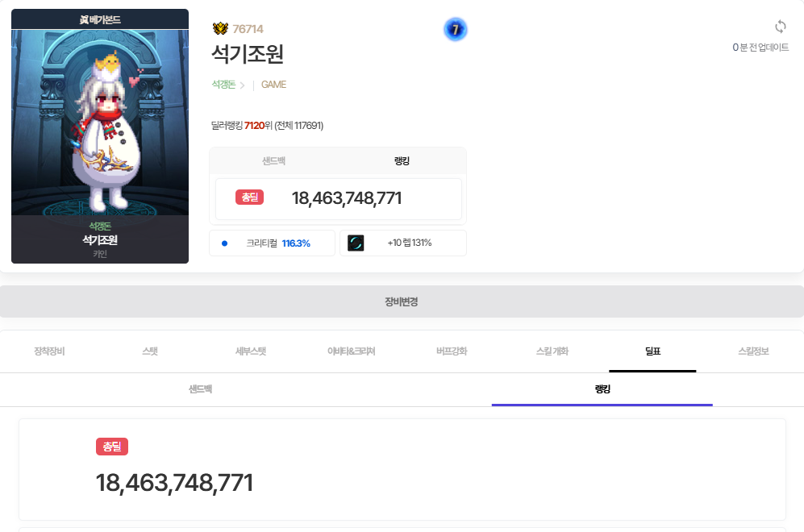Click the red 총딜 badge in the summary card
The width and height of the screenshot is (804, 532).
click(249, 197)
